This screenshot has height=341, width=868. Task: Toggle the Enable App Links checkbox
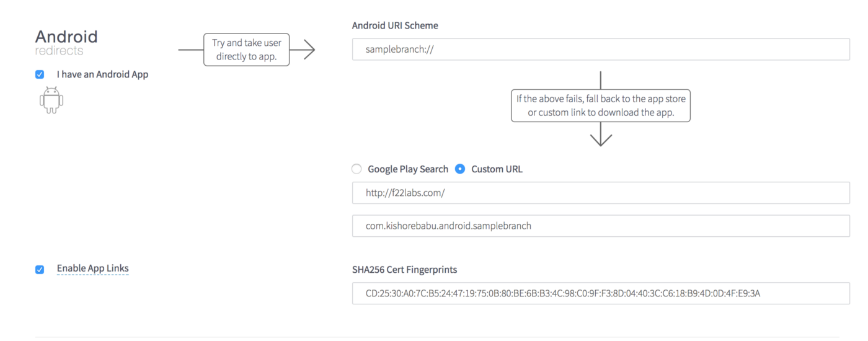tap(40, 269)
